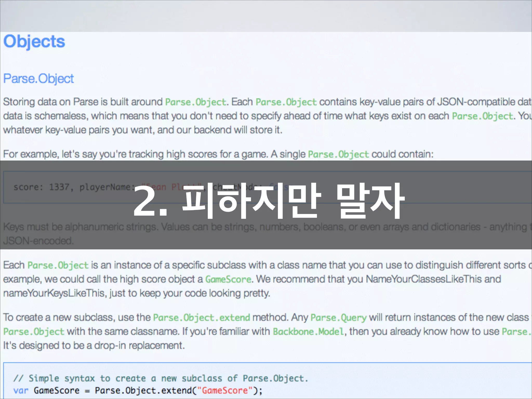Viewport: 532px width, 399px height.
Task: Click the green "Parse.Query" inline code
Action: point(338,318)
